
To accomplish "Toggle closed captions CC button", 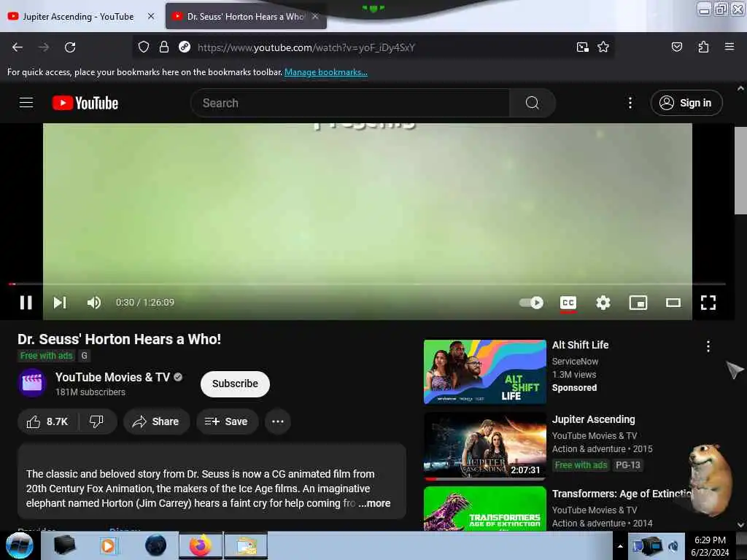I will click(x=568, y=303).
